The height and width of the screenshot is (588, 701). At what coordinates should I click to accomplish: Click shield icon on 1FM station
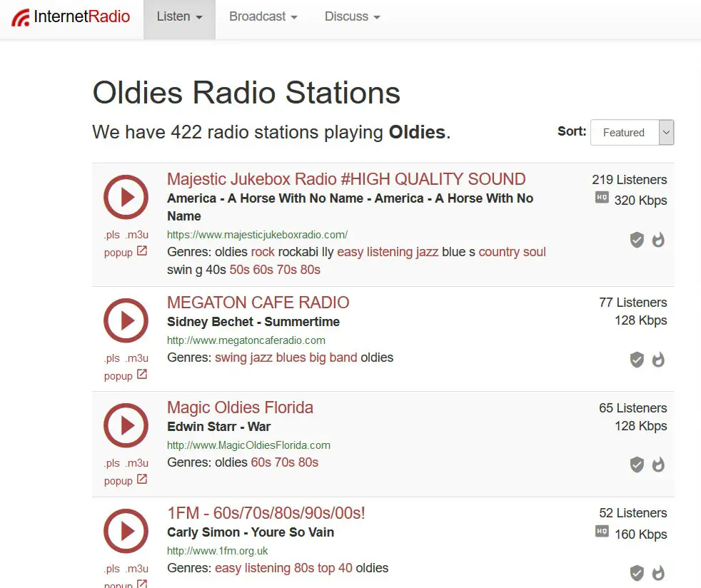tap(637, 573)
